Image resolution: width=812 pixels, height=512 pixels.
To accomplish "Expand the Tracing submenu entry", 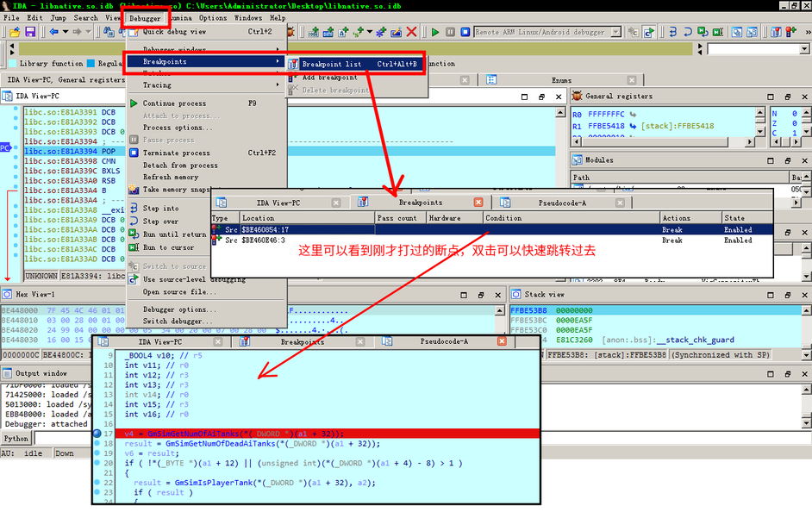I will click(206, 84).
